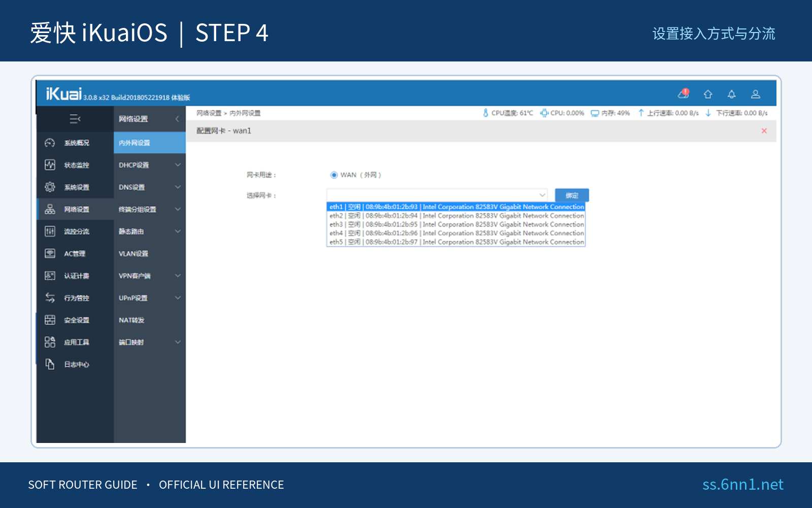Click the AC管理 label in sidebar
812x508 pixels.
click(75, 253)
